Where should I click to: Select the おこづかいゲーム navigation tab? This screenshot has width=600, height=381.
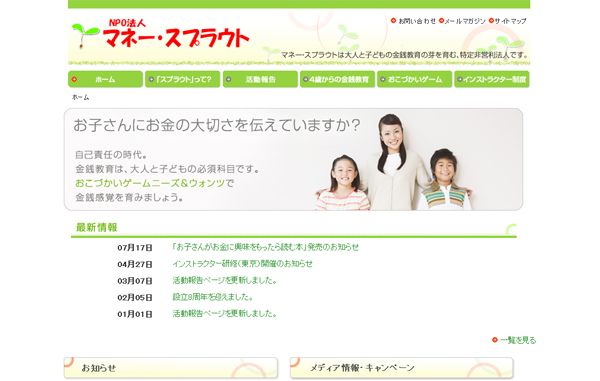coord(415,79)
